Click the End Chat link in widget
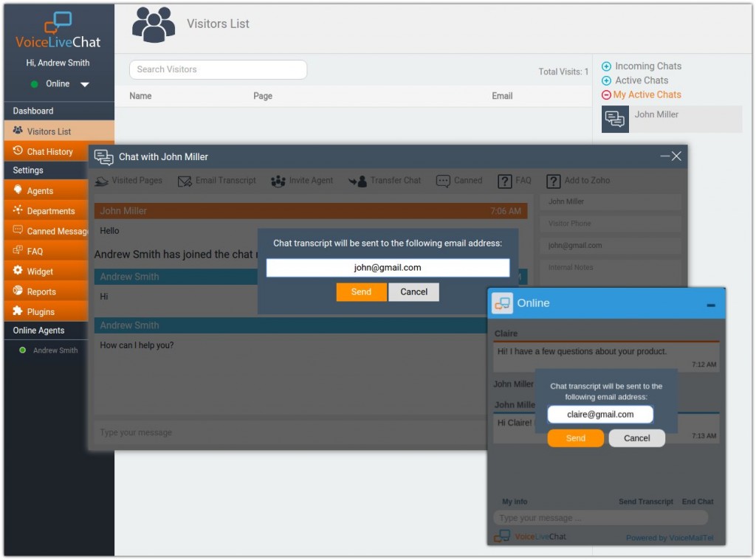Screen dimensions: 756x560 [697, 502]
